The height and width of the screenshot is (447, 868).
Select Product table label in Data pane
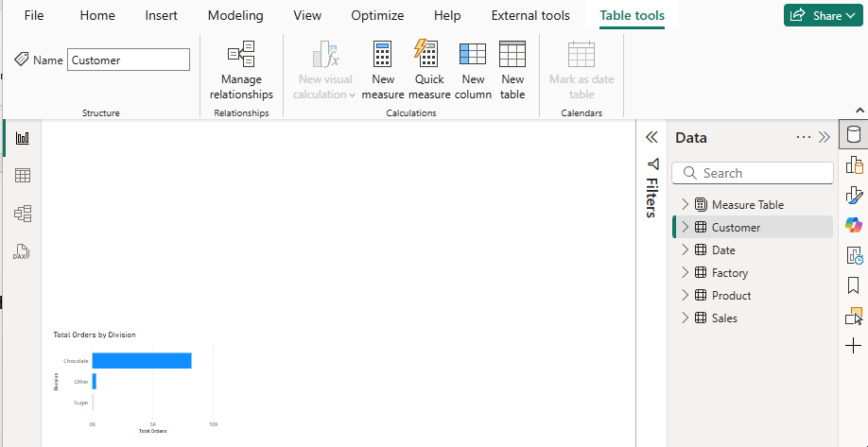click(731, 296)
